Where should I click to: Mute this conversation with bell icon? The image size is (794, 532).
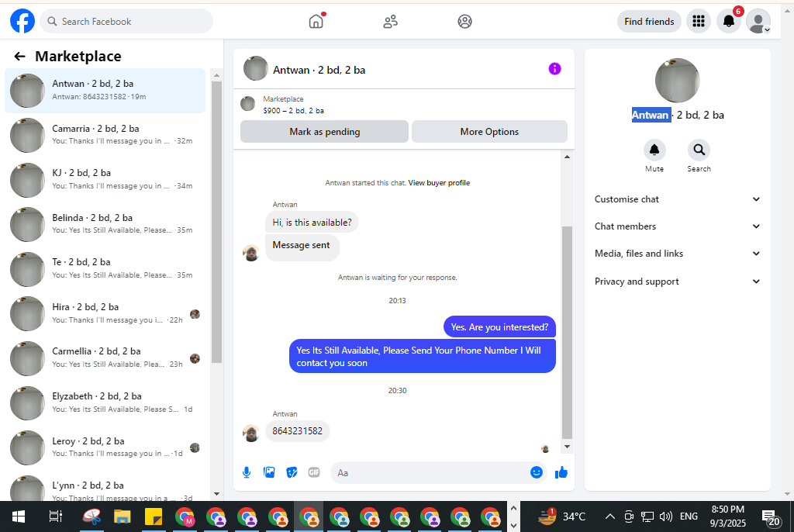[x=654, y=150]
